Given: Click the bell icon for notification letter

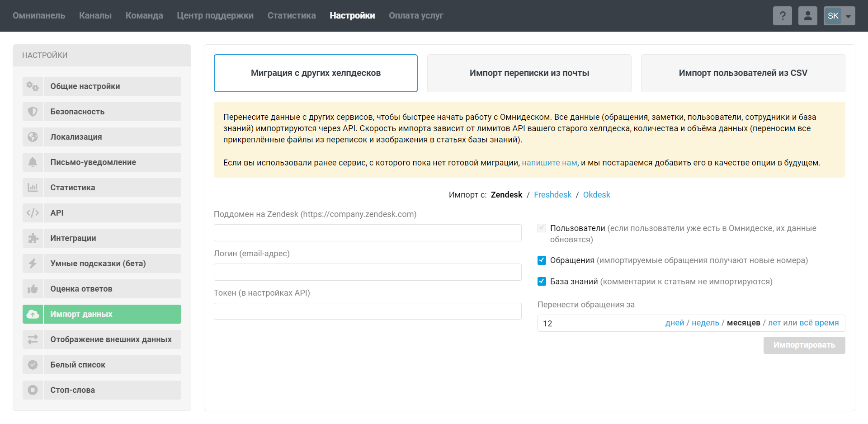Looking at the screenshot, I should point(33,162).
